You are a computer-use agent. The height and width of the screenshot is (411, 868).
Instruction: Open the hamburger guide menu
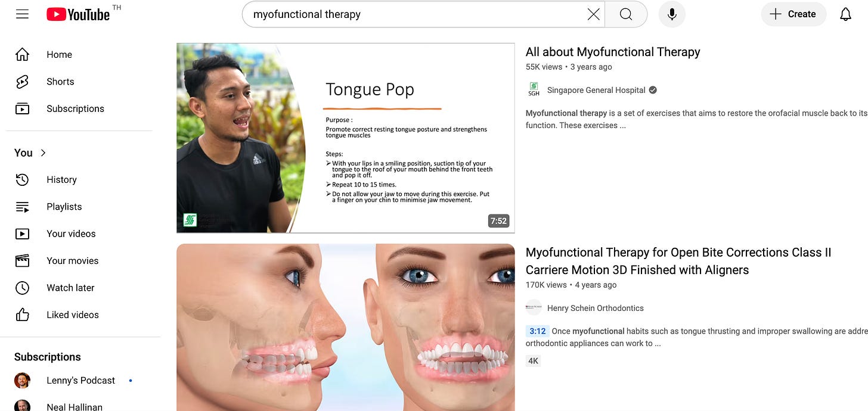click(22, 14)
